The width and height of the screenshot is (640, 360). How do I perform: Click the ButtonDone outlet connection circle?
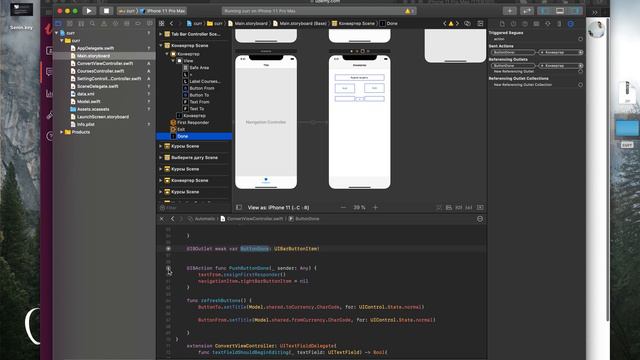[x=168, y=249]
